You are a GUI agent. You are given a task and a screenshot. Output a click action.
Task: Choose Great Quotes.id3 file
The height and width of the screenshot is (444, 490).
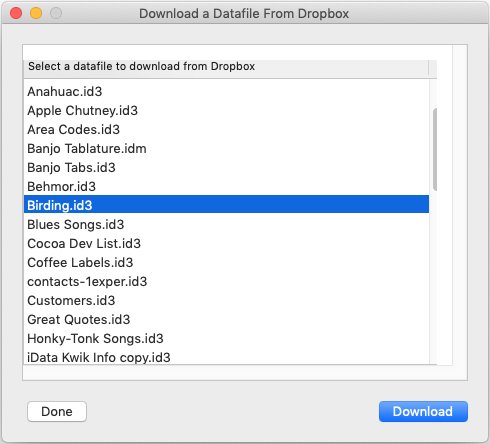(226, 320)
